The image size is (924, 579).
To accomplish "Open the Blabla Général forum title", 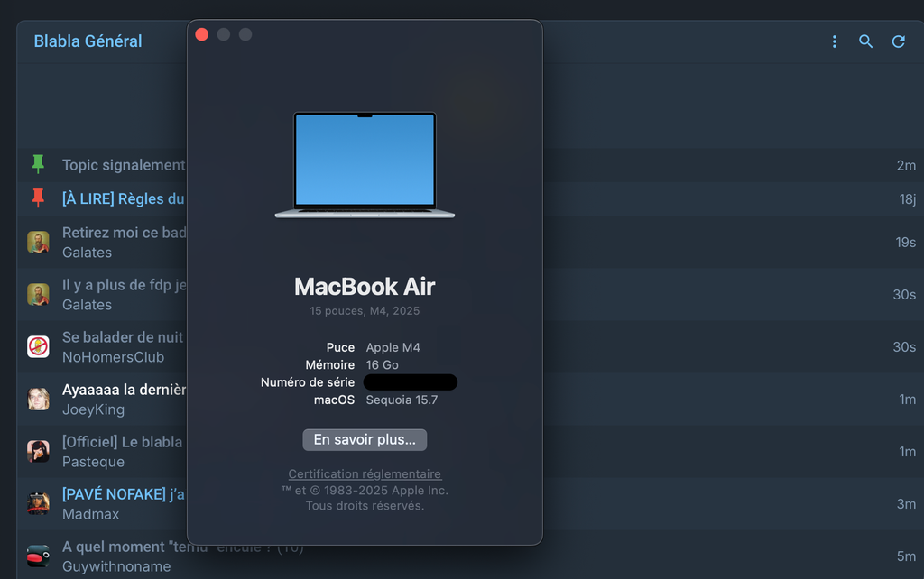I will [x=88, y=41].
